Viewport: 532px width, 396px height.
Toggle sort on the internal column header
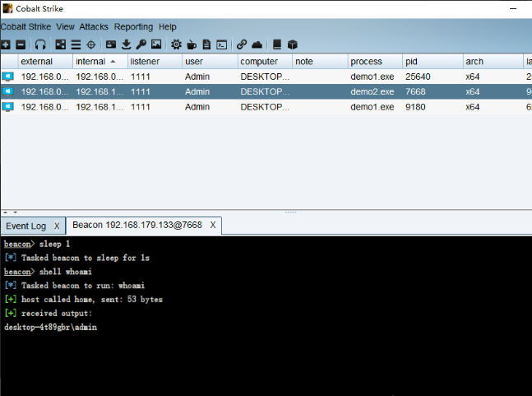tap(100, 62)
